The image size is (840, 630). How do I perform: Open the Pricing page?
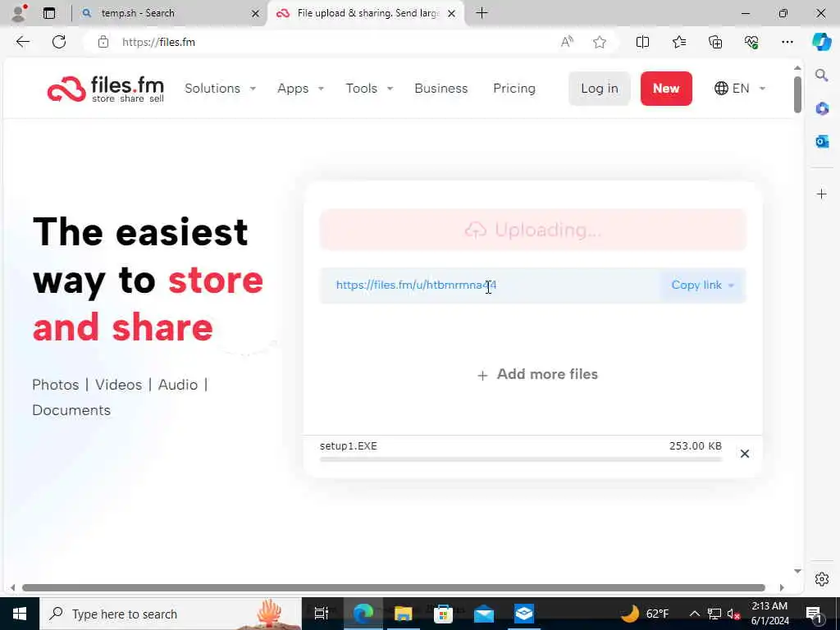click(x=514, y=89)
